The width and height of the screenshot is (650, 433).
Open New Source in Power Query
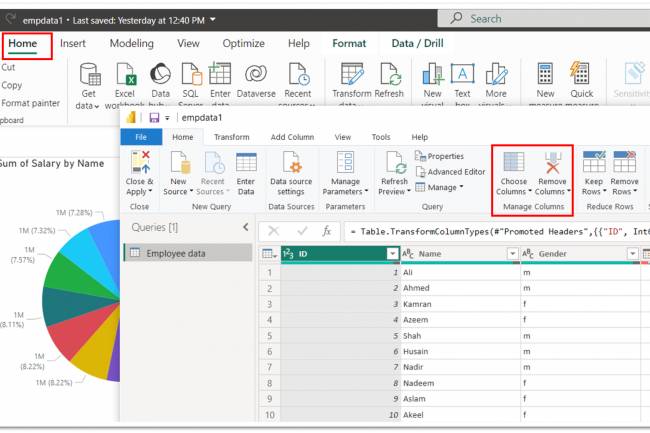(179, 173)
